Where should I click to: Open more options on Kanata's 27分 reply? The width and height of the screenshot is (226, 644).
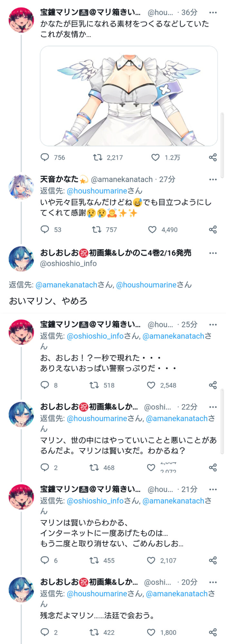pyautogui.click(x=213, y=179)
